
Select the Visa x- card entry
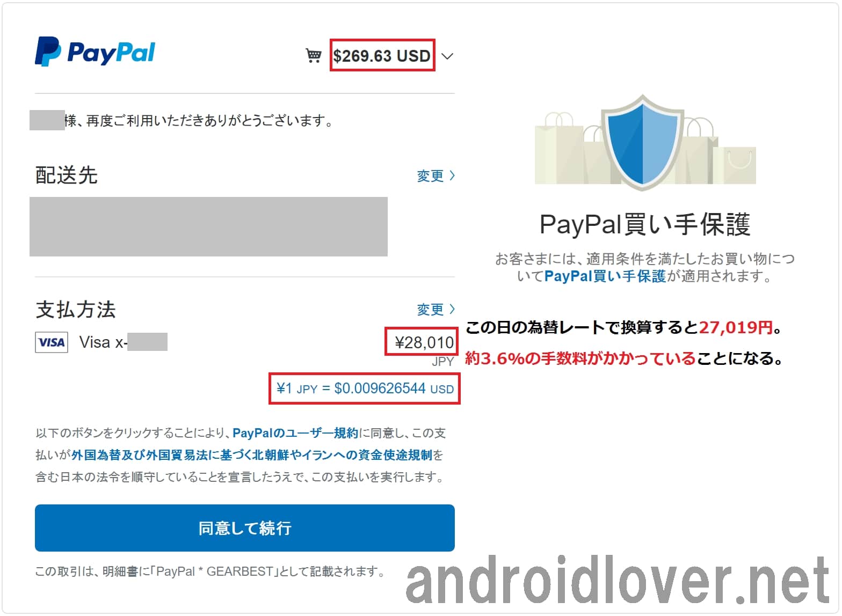pyautogui.click(x=123, y=342)
